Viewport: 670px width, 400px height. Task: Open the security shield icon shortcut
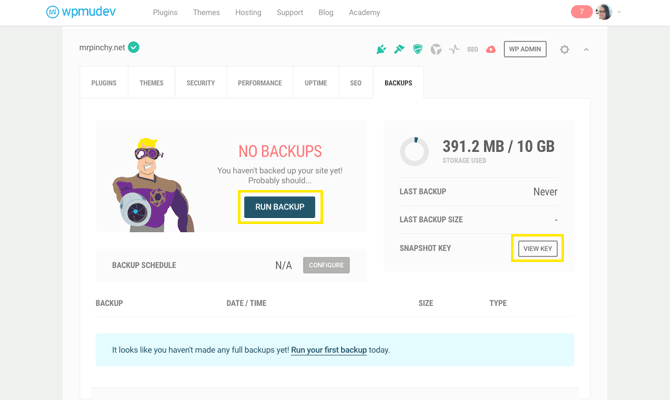click(417, 49)
